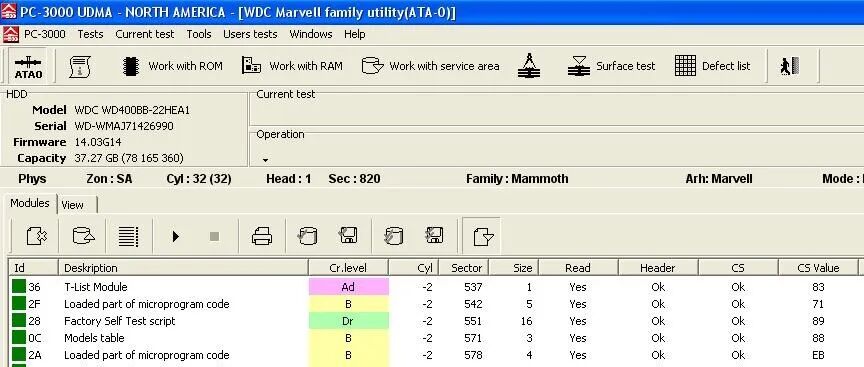Sort by the Deskription column header
Image resolution: width=864 pixels, height=367 pixels.
click(183, 268)
